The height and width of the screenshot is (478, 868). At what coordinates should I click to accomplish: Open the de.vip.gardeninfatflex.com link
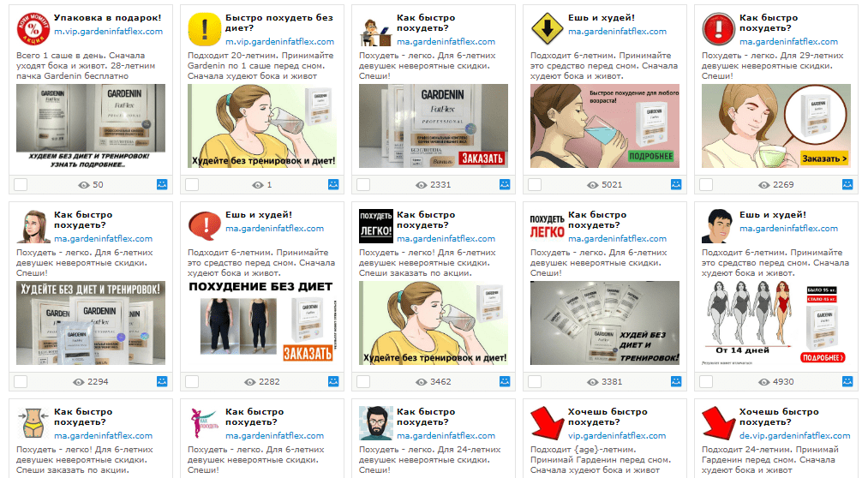tap(794, 436)
